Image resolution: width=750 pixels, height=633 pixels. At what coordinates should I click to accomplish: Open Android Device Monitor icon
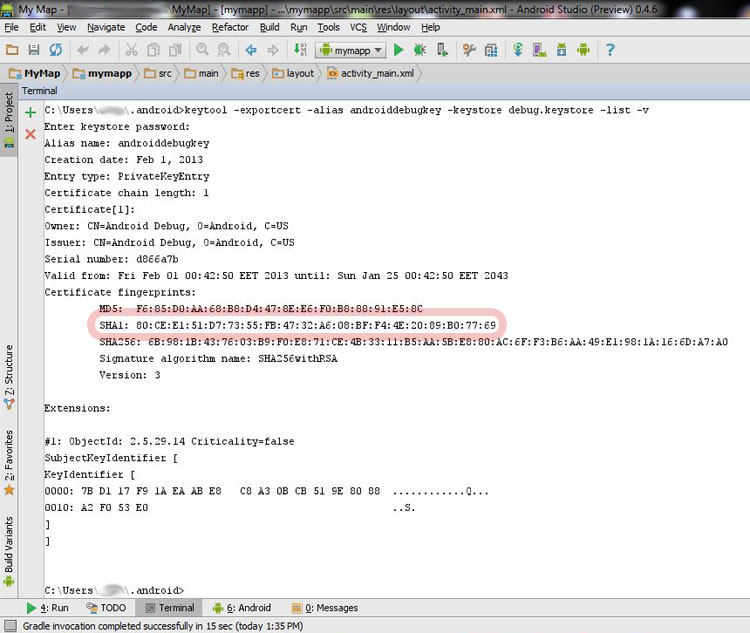(x=584, y=50)
